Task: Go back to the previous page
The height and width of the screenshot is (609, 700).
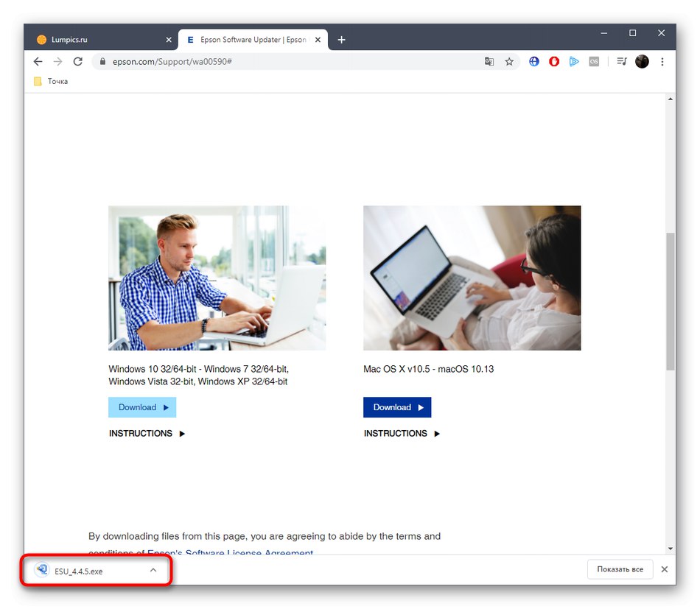Action: (38, 62)
